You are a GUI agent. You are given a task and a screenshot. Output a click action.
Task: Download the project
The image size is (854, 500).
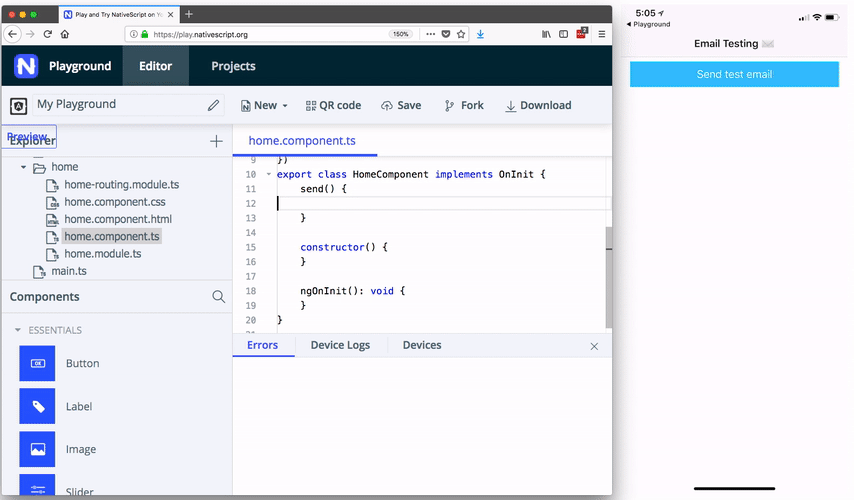point(538,105)
